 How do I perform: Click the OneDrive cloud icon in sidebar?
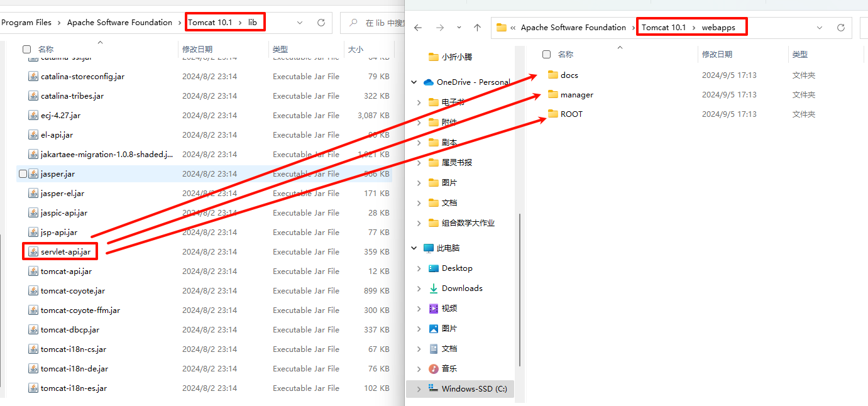[429, 82]
